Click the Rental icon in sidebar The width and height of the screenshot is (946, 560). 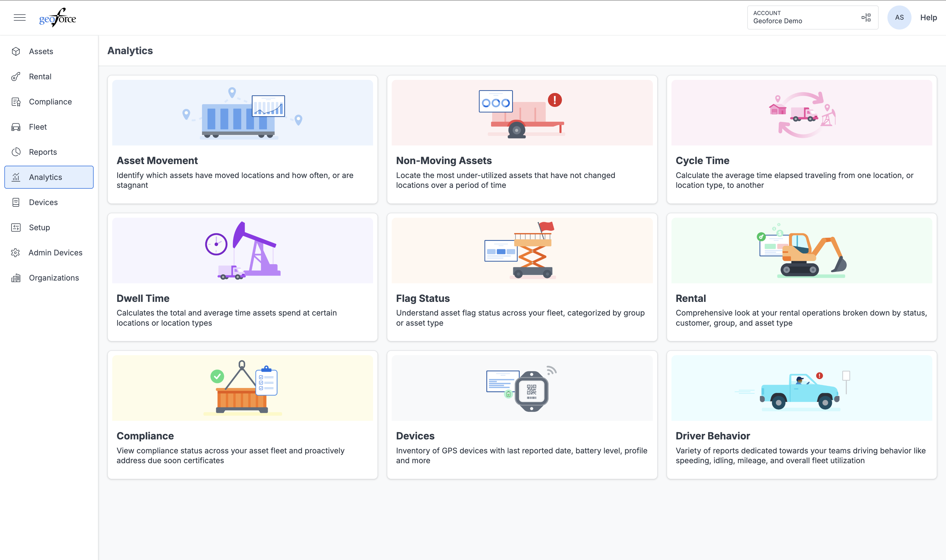[x=16, y=77]
